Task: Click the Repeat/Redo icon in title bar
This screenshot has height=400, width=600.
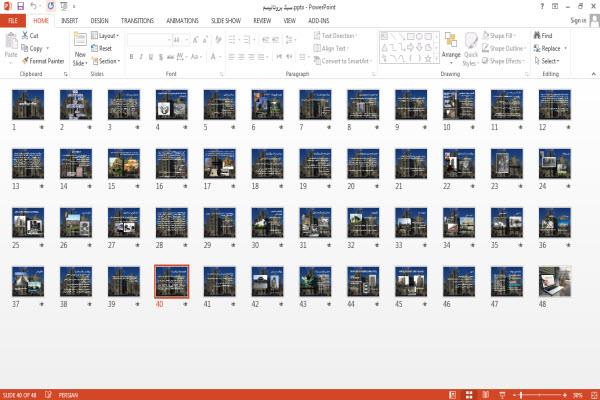Action: [51, 6]
